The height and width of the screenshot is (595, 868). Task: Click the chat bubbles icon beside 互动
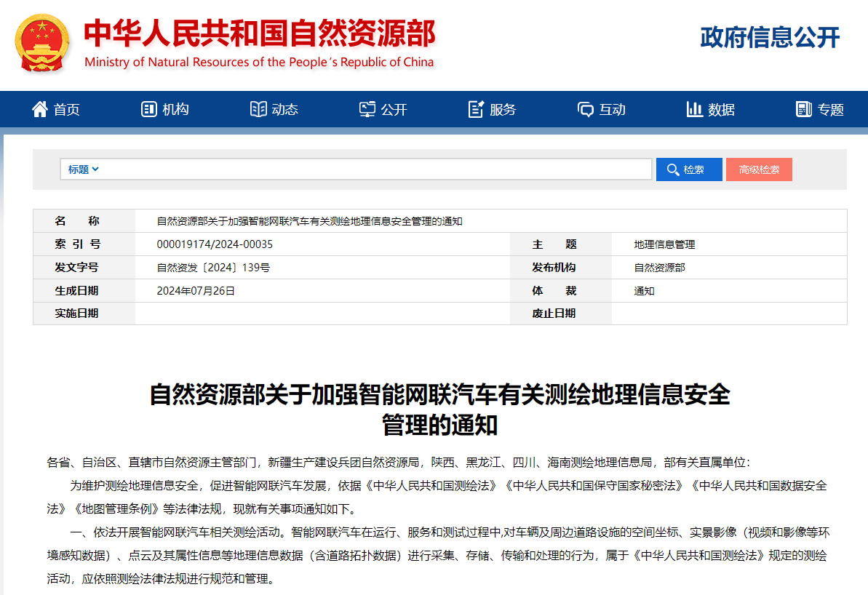pyautogui.click(x=585, y=109)
